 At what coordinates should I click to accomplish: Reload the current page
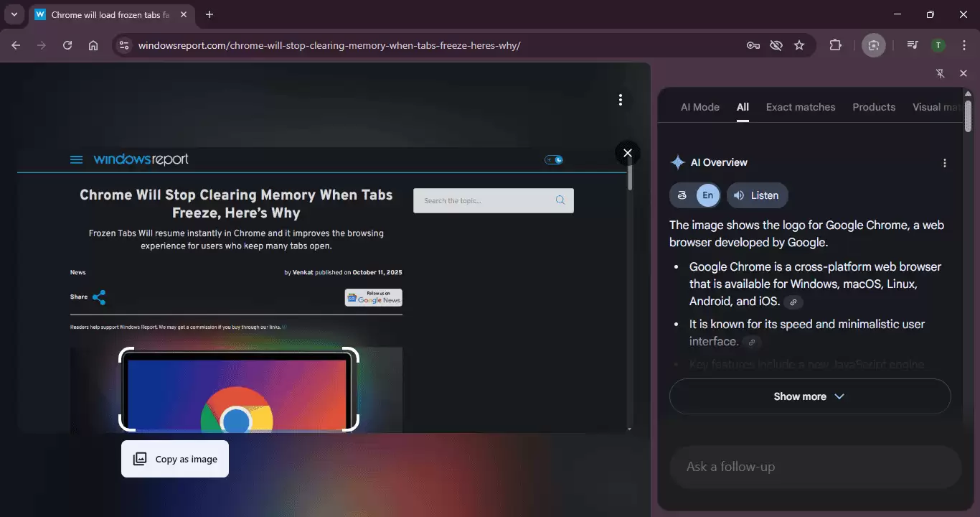[x=67, y=45]
